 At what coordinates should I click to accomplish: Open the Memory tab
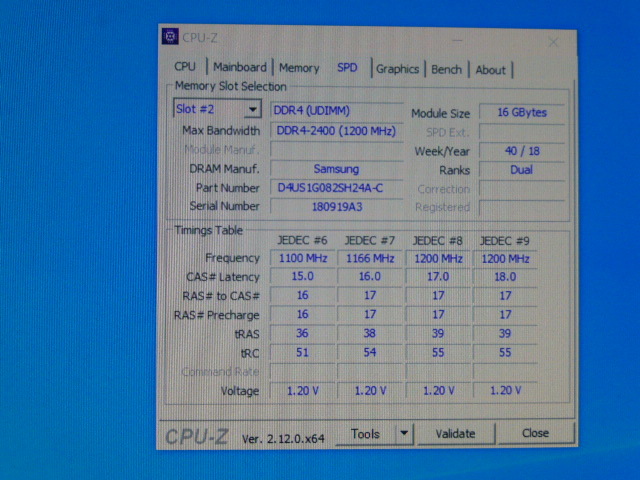[299, 68]
